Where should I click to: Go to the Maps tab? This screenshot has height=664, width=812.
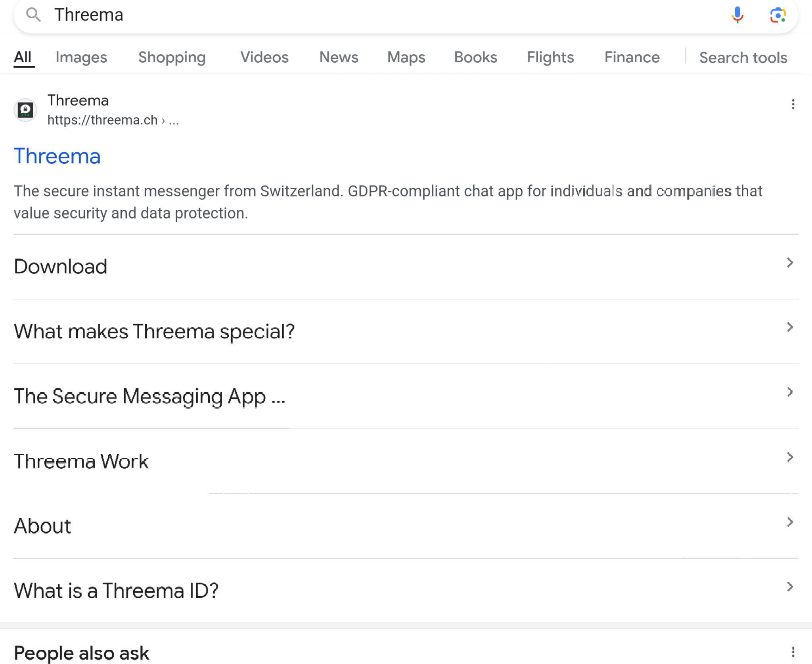(x=406, y=58)
